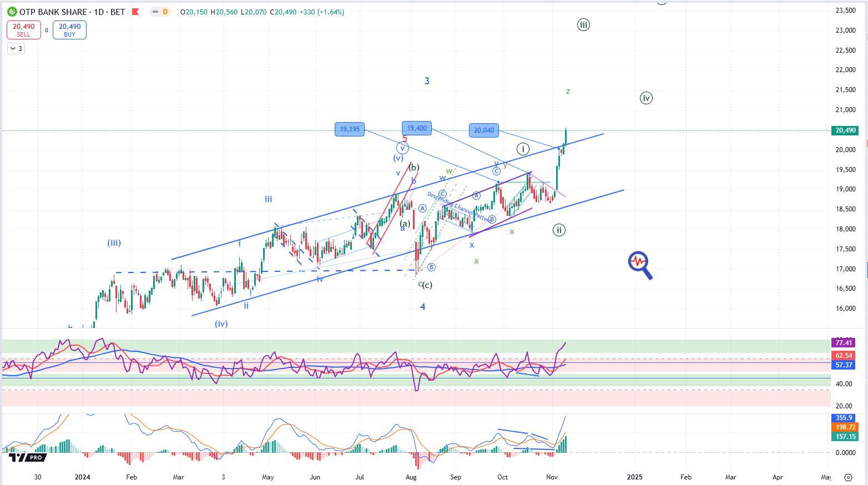
Task: Click the 40.00 RSI axis label
Action: coord(844,384)
